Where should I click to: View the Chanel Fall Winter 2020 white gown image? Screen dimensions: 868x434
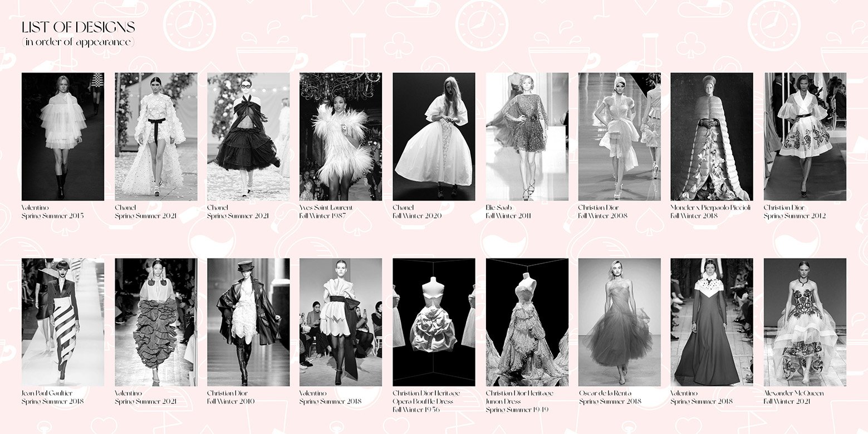(x=434, y=136)
